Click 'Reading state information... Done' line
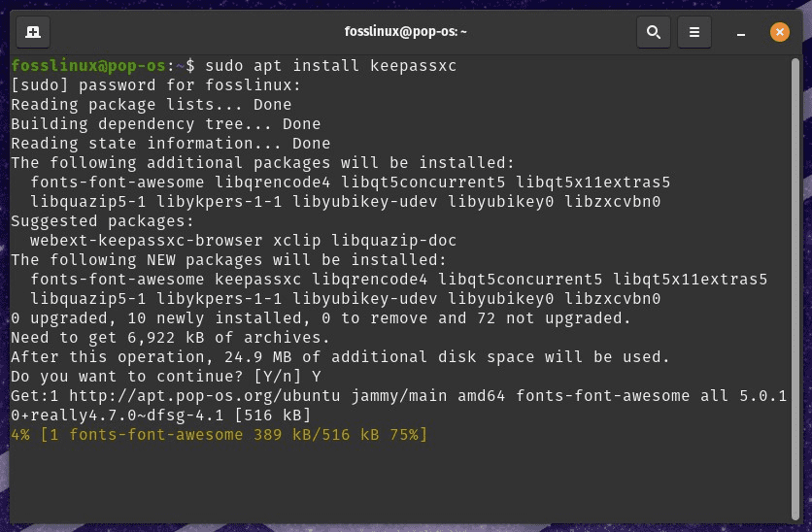This screenshot has width=812, height=532. click(x=170, y=144)
